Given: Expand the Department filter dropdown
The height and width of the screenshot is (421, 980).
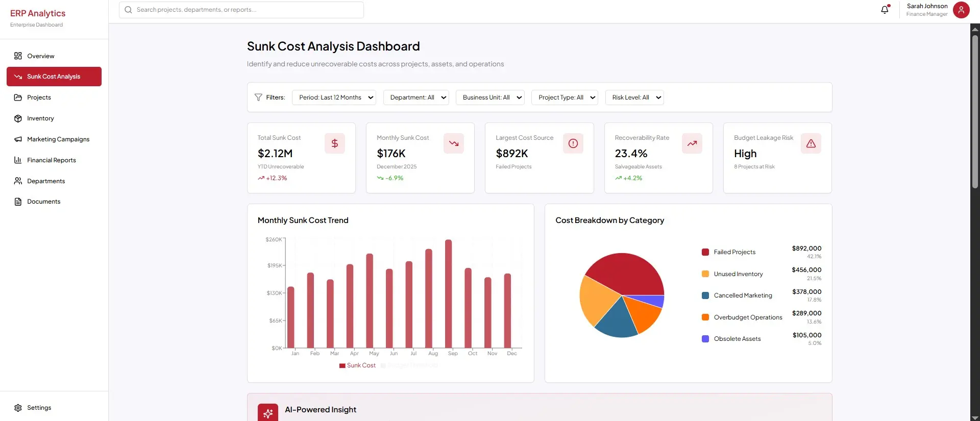Looking at the screenshot, I should pyautogui.click(x=415, y=97).
